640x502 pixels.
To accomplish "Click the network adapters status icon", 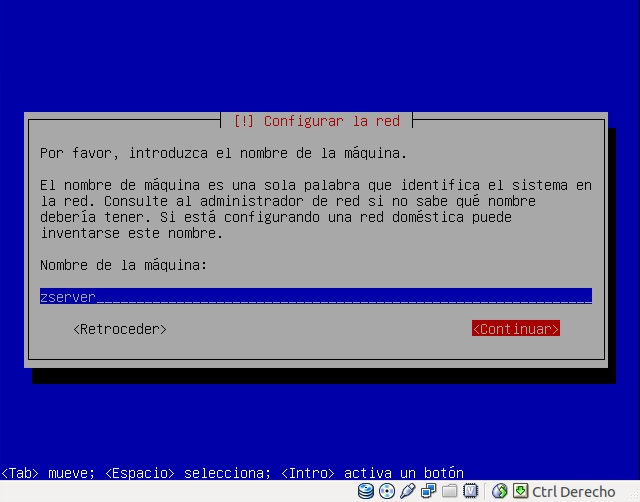I will (x=429, y=491).
